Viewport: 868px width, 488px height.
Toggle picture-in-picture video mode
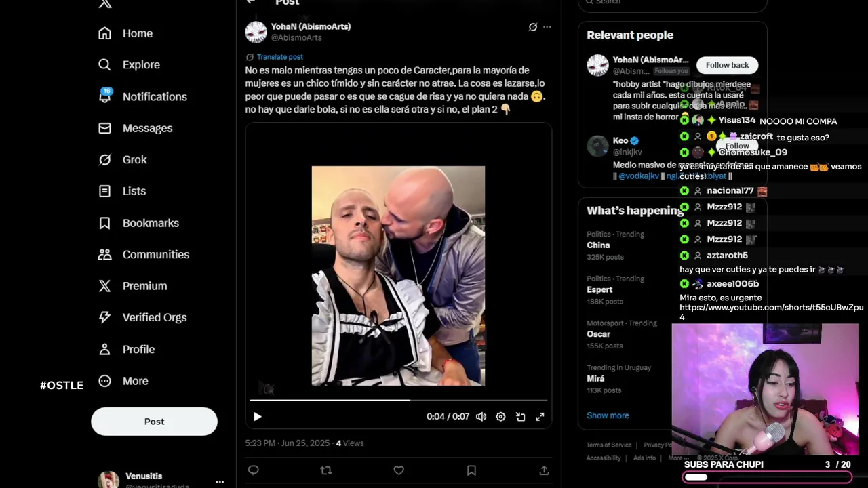coord(520,417)
